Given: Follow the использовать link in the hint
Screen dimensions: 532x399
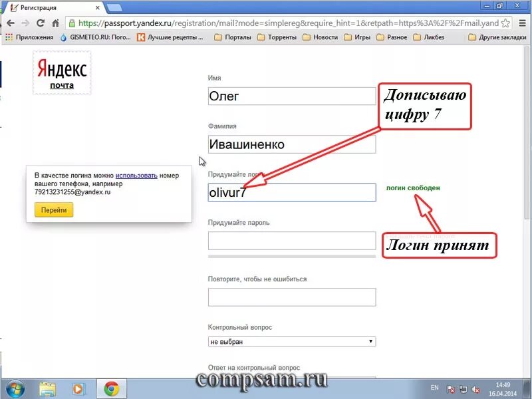Looking at the screenshot, I should (136, 176).
